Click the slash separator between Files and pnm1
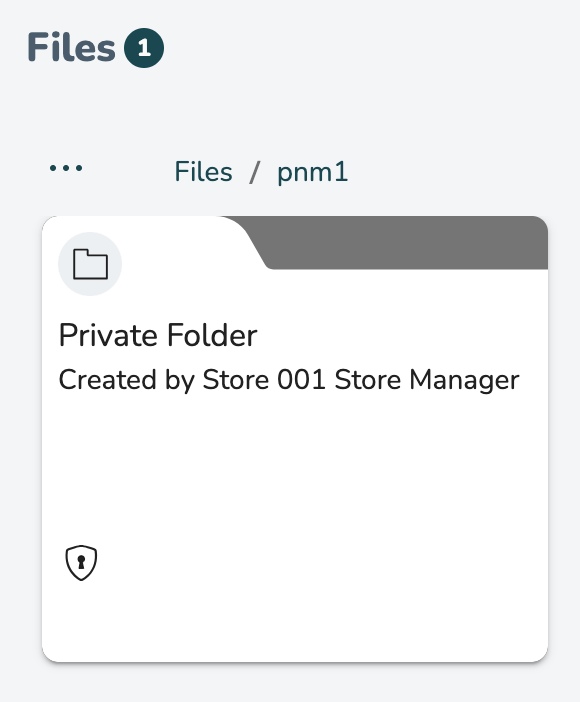 pyautogui.click(x=254, y=172)
